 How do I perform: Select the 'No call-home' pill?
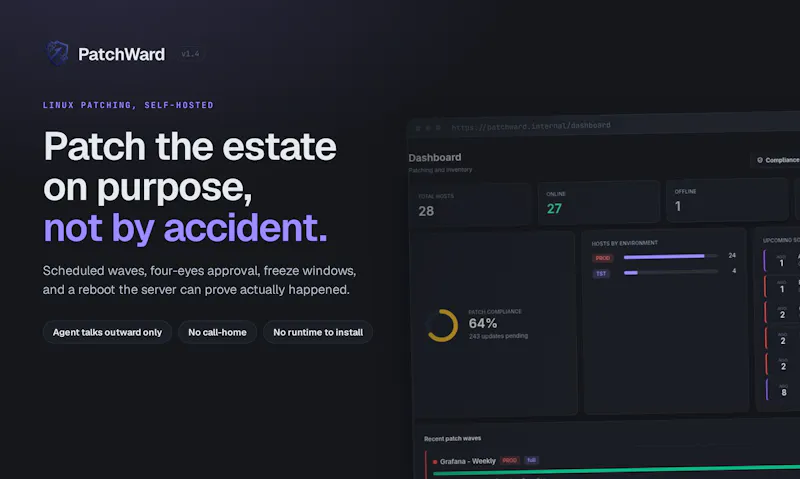pos(217,332)
